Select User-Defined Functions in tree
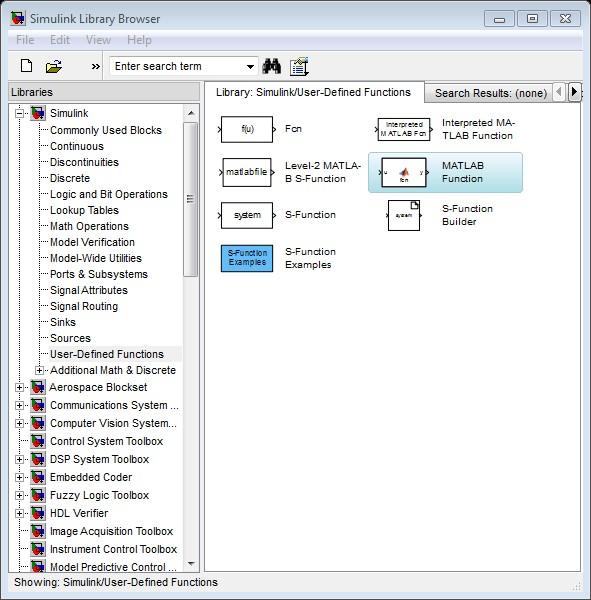Viewport: 591px width, 600px height. point(107,354)
